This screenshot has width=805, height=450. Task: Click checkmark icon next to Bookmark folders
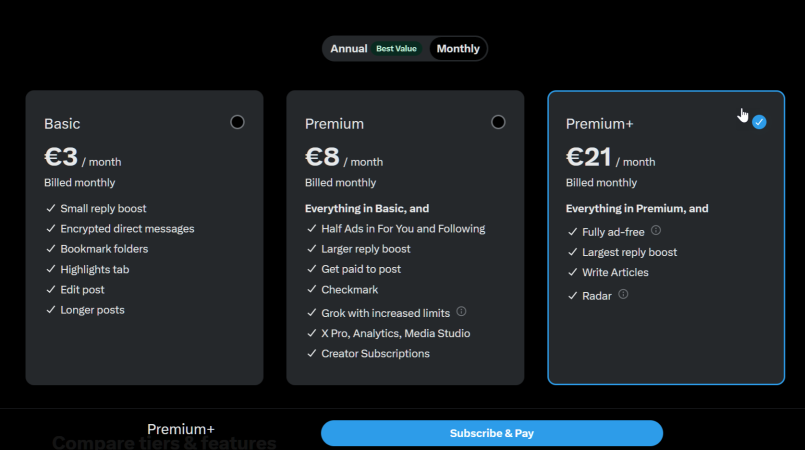tap(51, 249)
